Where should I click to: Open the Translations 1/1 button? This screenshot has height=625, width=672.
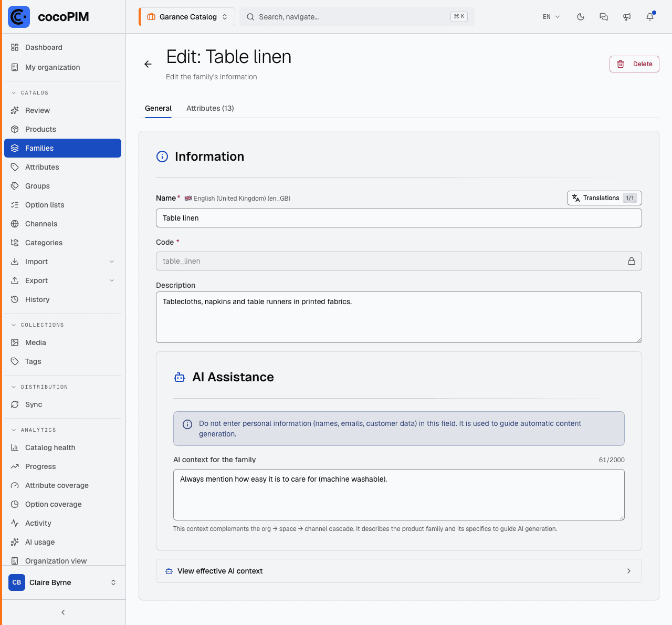(604, 198)
